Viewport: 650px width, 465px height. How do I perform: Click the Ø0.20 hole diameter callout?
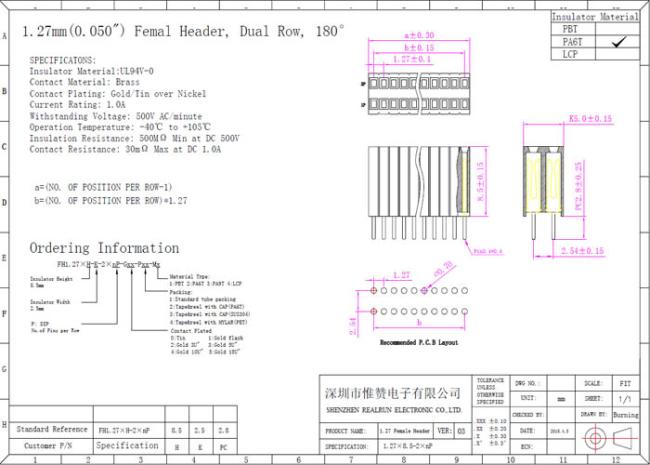pos(442,270)
